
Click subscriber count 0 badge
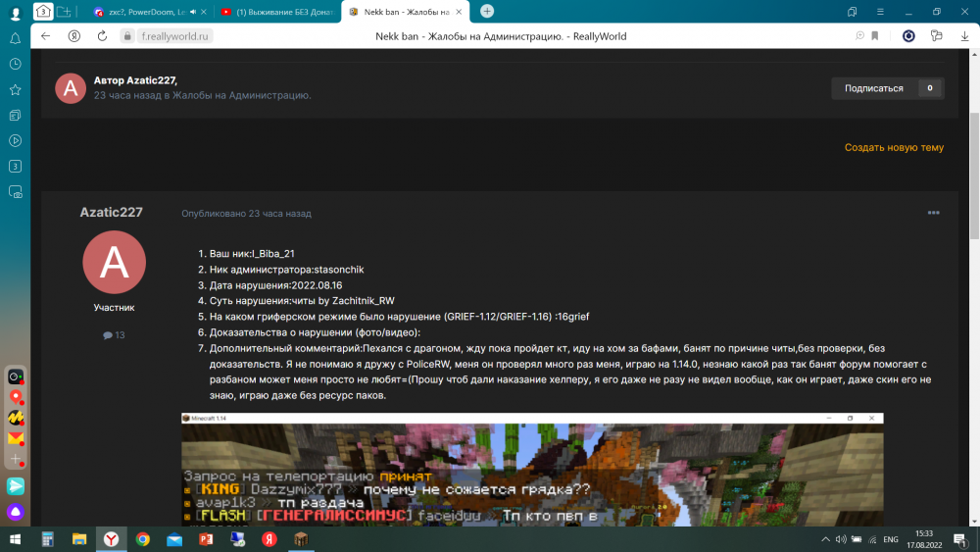930,88
